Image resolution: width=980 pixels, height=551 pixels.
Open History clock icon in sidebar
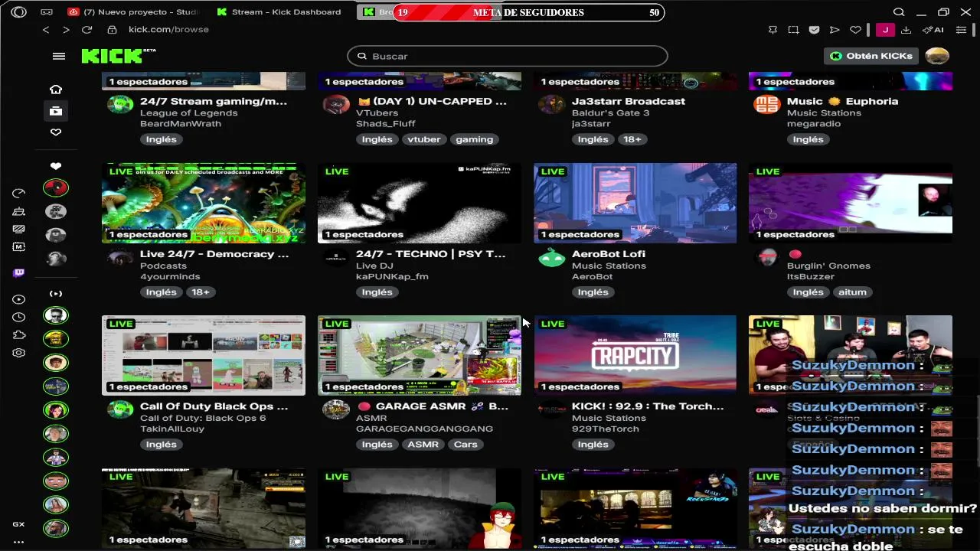pyautogui.click(x=19, y=317)
